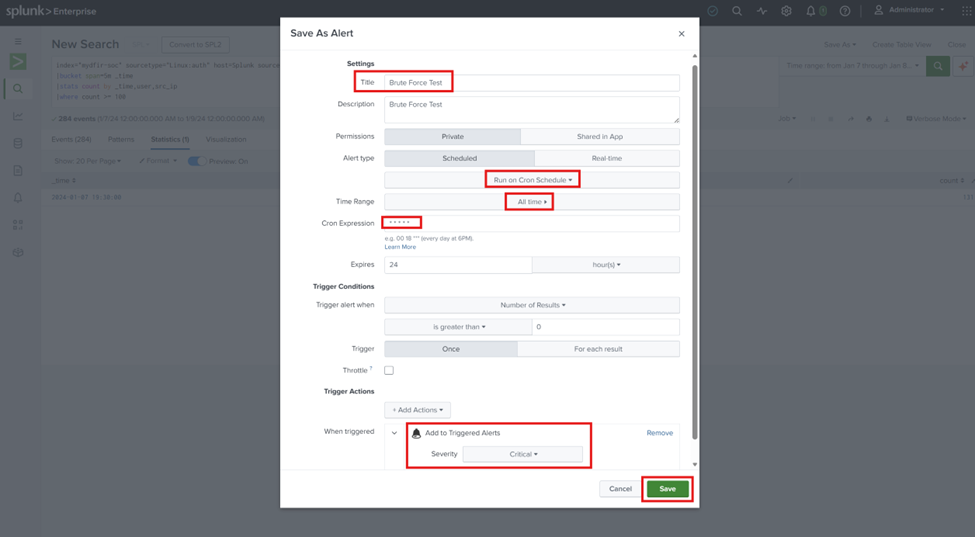The height and width of the screenshot is (537, 975).
Task: Click the Pause job icon
Action: pos(813,119)
